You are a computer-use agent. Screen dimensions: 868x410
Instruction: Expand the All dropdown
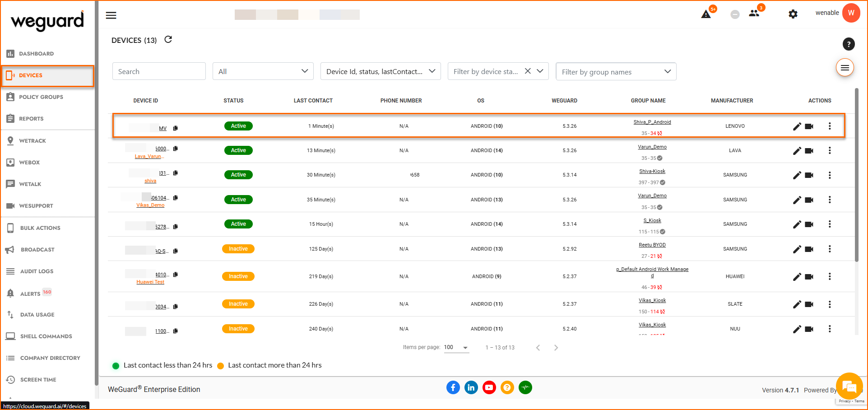coord(263,71)
